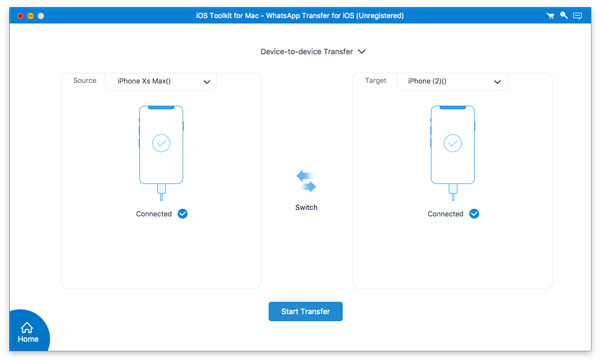This screenshot has height=362, width=600.
Task: Click the Source label tab
Action: click(x=85, y=81)
